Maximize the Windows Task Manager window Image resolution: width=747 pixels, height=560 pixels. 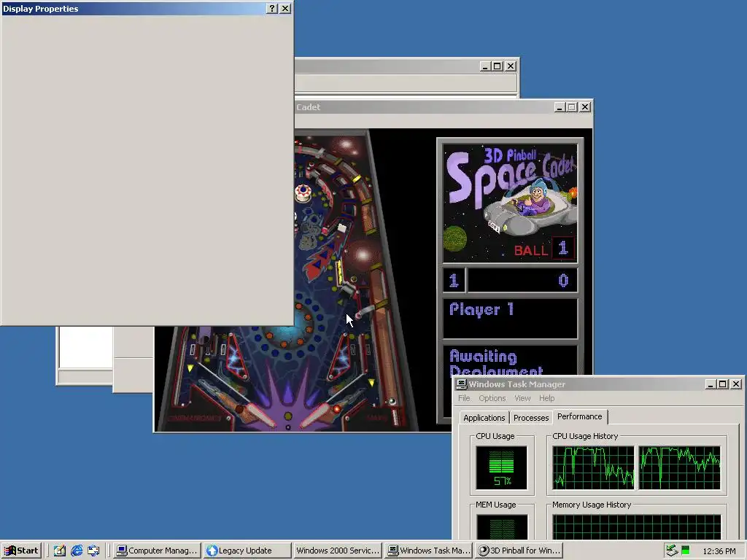point(722,384)
